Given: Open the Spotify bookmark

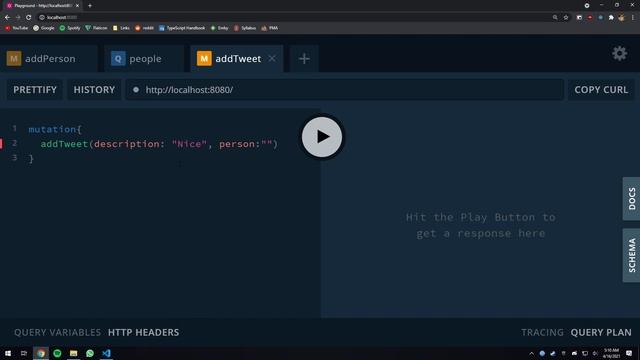Looking at the screenshot, I should click(x=70, y=28).
